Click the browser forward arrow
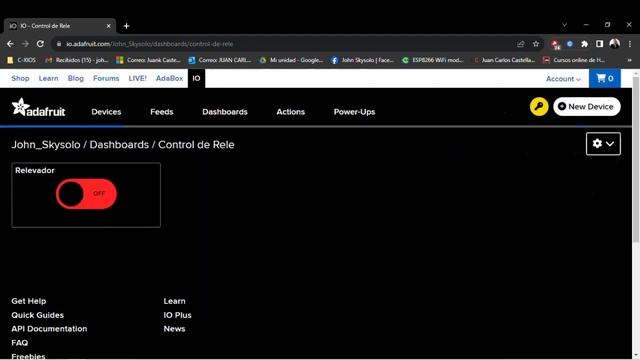Viewport: 640px width, 360px height. pyautogui.click(x=25, y=44)
